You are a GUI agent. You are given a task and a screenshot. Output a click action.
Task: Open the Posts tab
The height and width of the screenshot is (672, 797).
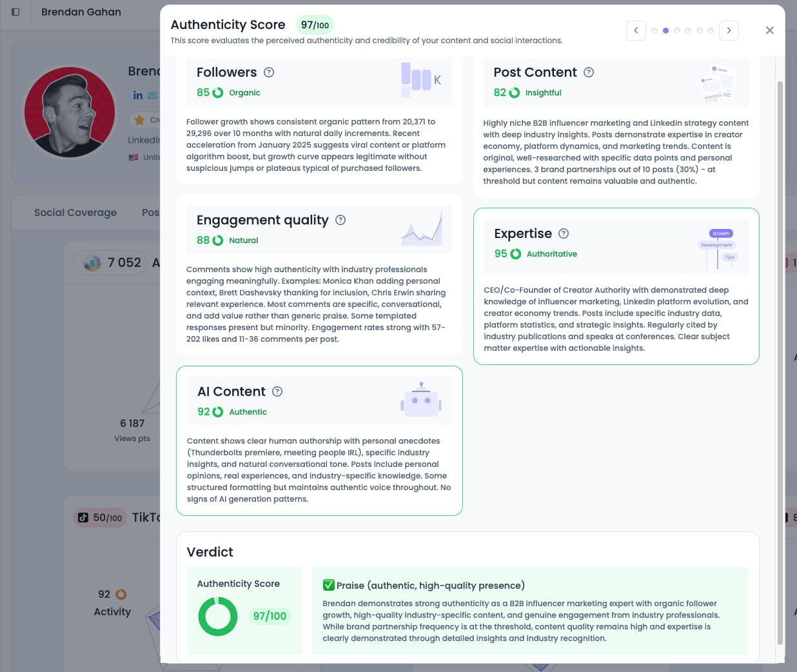152,212
